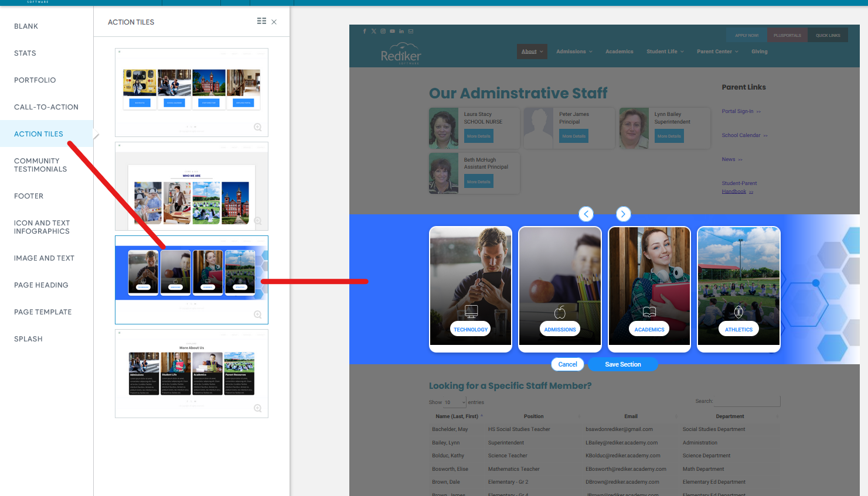Select the BLANK section category
868x496 pixels.
pyautogui.click(x=26, y=26)
